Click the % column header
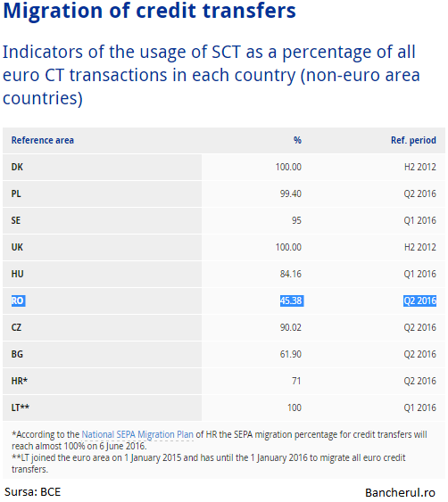This screenshot has width=448, height=502. (x=297, y=140)
